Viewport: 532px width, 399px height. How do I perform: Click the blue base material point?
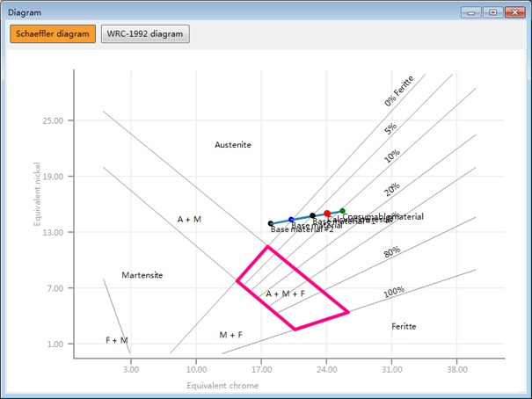click(x=291, y=220)
